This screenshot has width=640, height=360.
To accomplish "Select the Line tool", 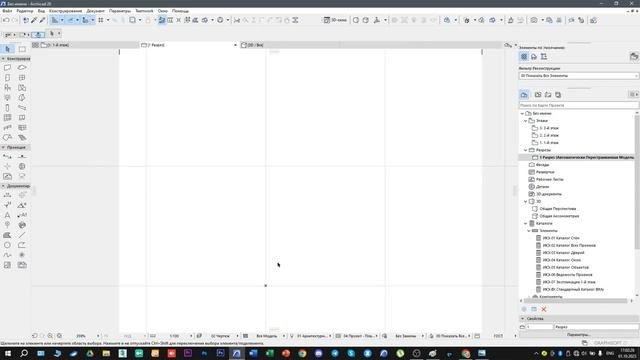I will (22, 235).
